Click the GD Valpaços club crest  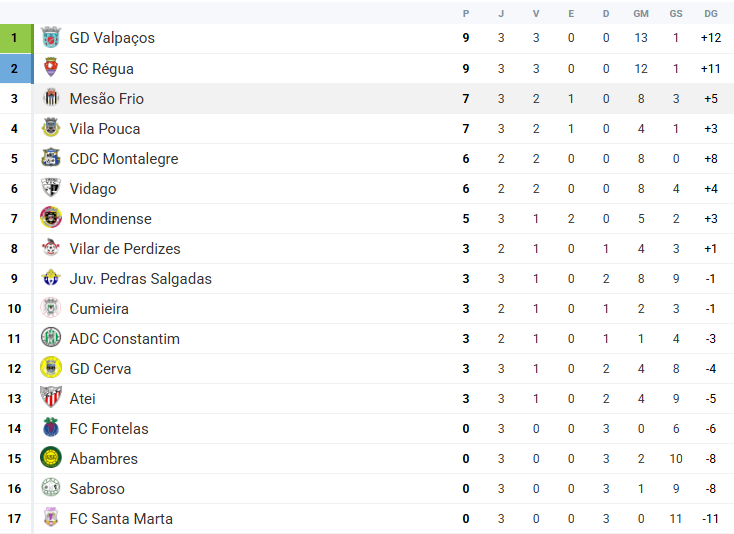51,38
